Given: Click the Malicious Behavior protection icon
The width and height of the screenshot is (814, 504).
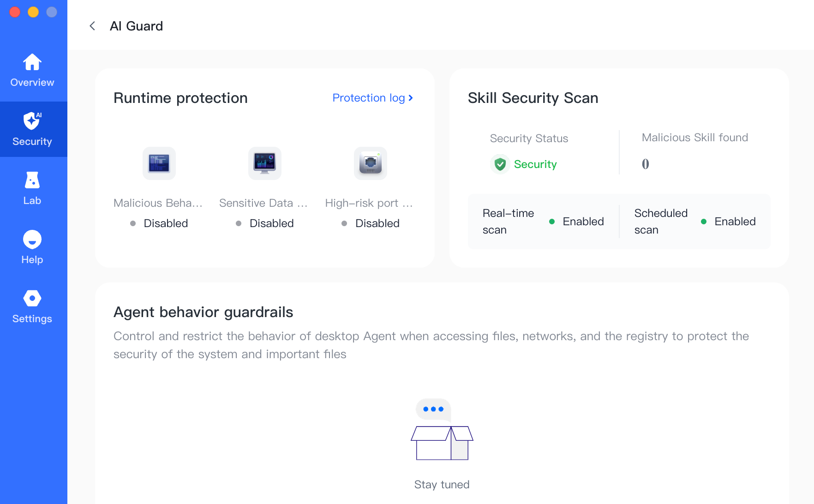Looking at the screenshot, I should [x=159, y=163].
